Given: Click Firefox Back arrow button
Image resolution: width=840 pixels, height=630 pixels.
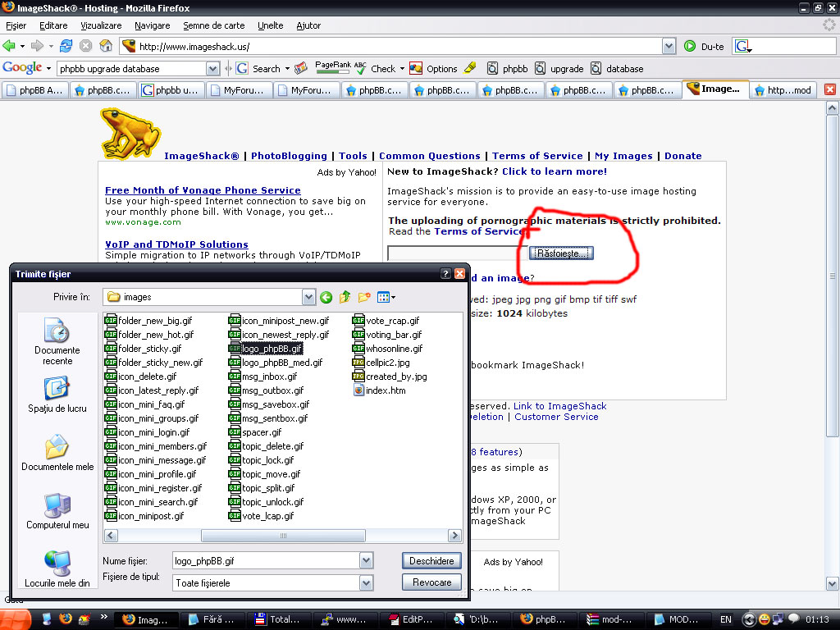Looking at the screenshot, I should 9,46.
